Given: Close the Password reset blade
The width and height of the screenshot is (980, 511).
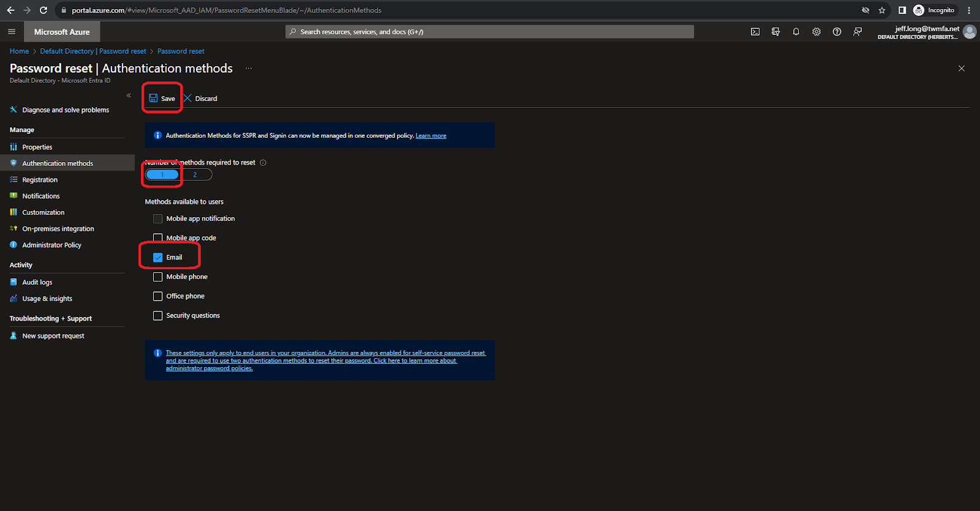Looking at the screenshot, I should pos(962,69).
